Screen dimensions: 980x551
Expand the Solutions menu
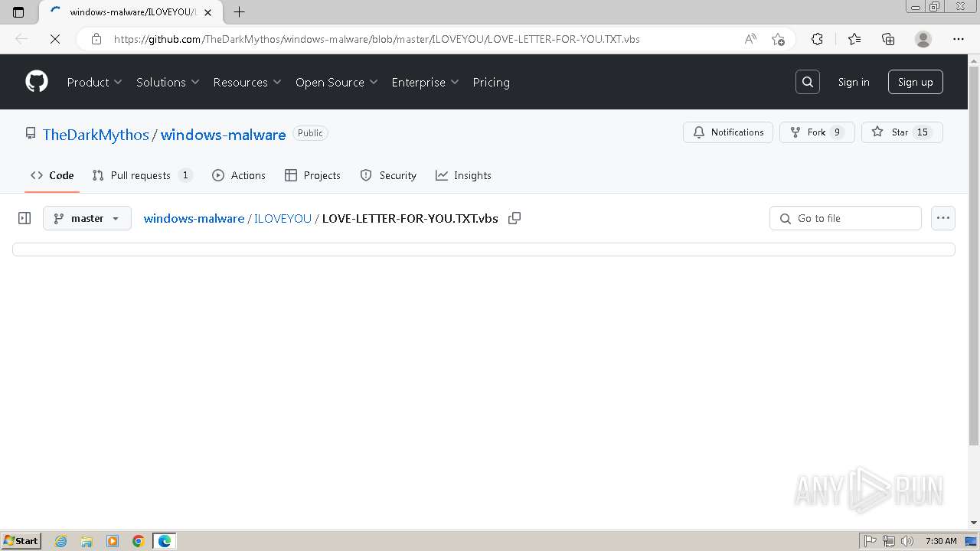click(x=168, y=82)
